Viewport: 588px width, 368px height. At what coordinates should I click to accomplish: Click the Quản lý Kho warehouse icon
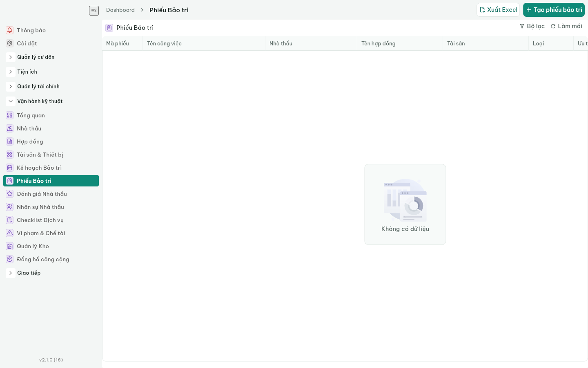coord(10,246)
